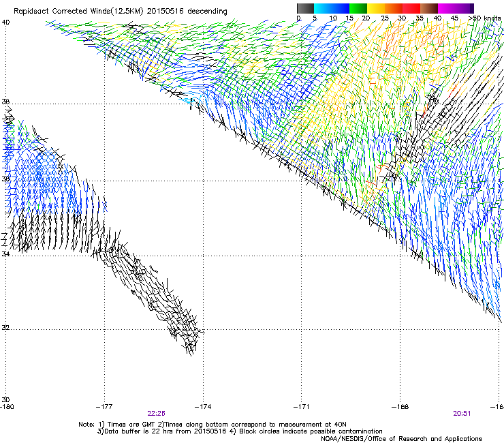Click latitude label 30
The height and width of the screenshot is (443, 504).
(x=5, y=399)
